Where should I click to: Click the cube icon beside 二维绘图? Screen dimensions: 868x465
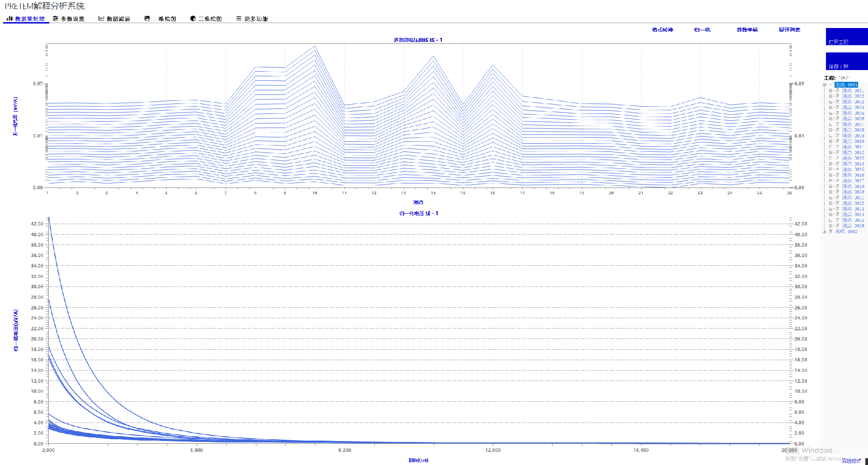tap(193, 19)
